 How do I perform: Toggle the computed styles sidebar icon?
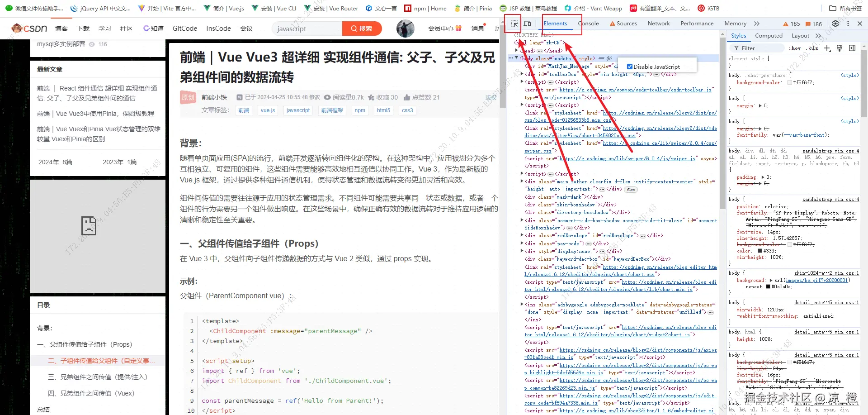tap(852, 48)
